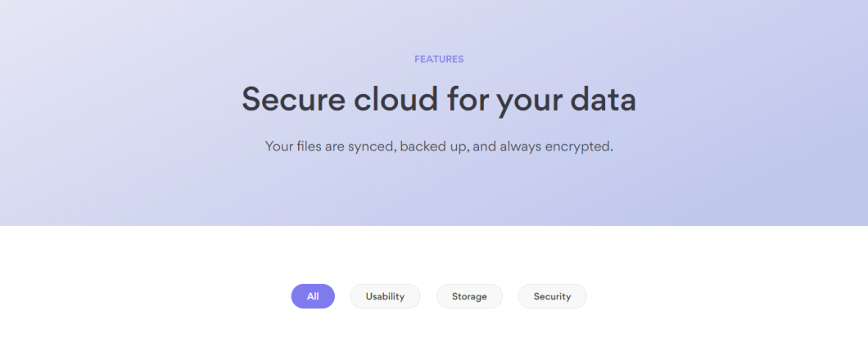
Task: Open the Security category pill
Action: pyautogui.click(x=552, y=296)
